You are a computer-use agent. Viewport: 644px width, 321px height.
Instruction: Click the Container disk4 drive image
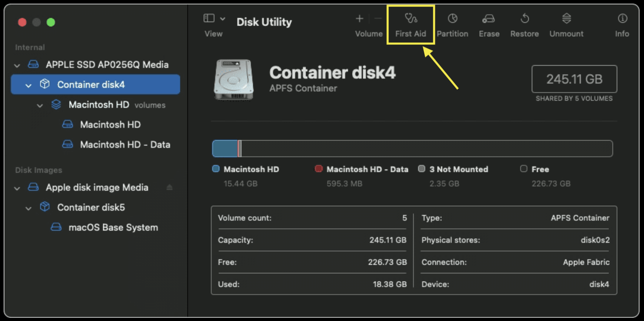pyautogui.click(x=234, y=79)
